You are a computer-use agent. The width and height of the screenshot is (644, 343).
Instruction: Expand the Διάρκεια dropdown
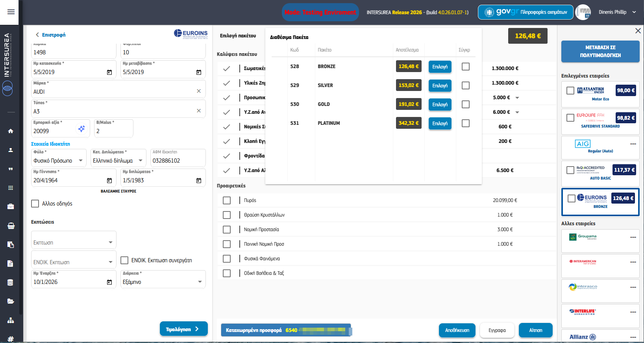[200, 282]
